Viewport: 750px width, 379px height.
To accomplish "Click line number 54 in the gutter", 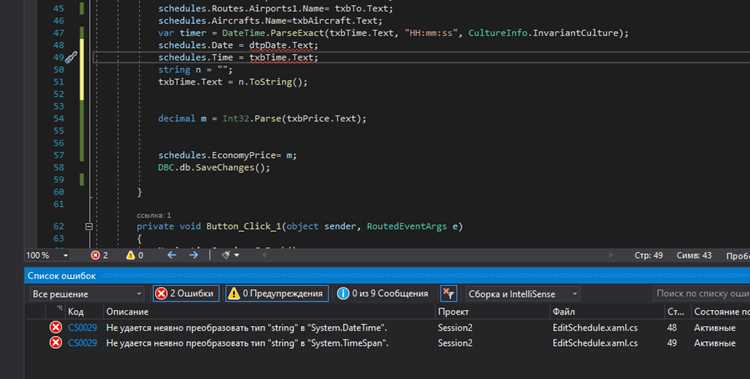I will pyautogui.click(x=58, y=119).
